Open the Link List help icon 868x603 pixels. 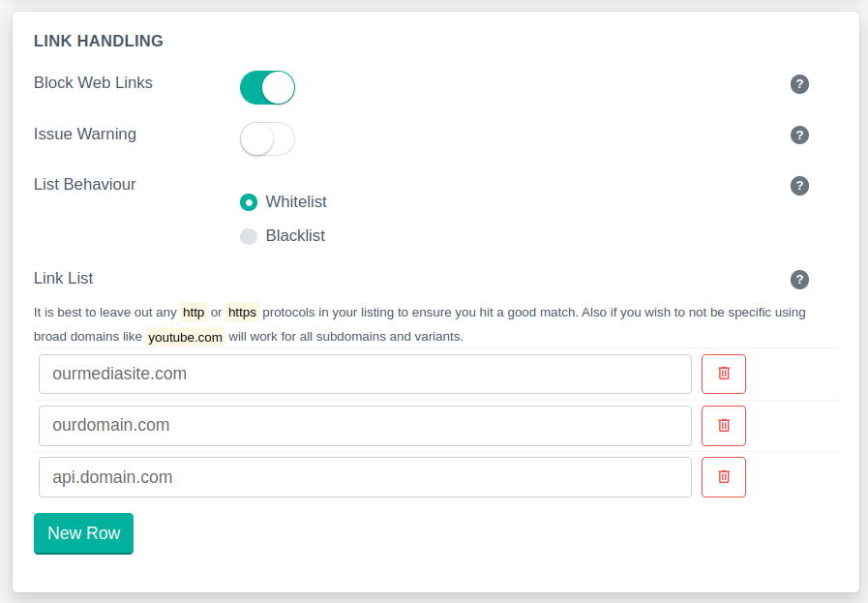799,280
